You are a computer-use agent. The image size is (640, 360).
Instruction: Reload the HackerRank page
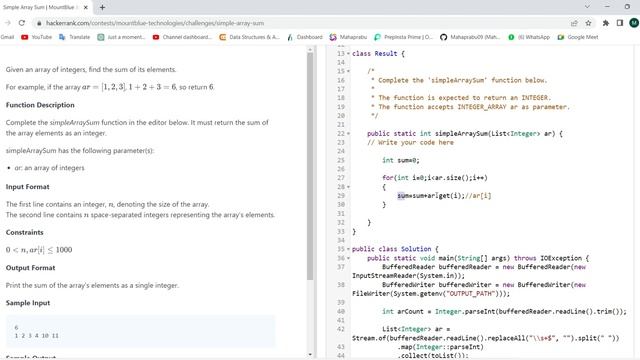click(x=22, y=23)
